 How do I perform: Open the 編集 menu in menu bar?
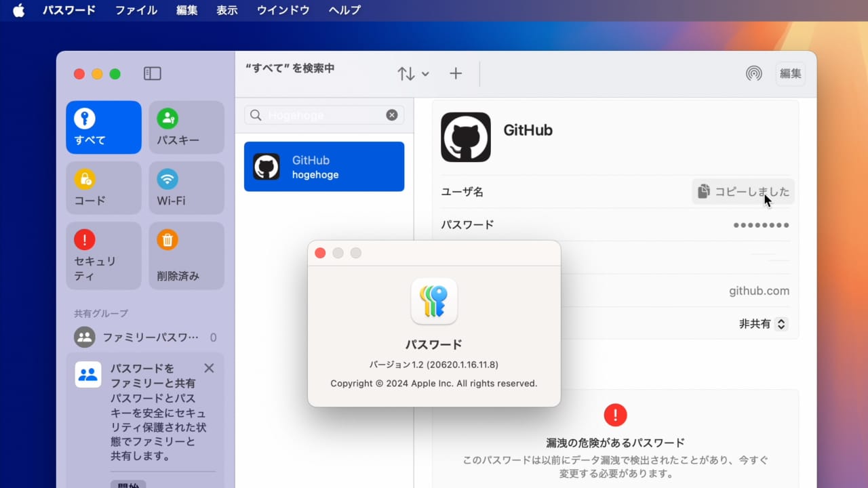coord(187,10)
